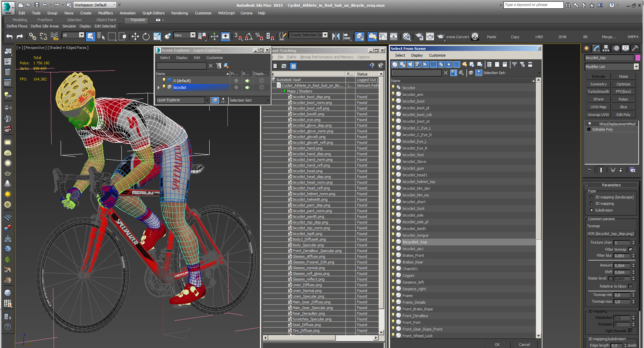
Task: Open the Layer Explorer dropdown
Action: click(x=208, y=100)
